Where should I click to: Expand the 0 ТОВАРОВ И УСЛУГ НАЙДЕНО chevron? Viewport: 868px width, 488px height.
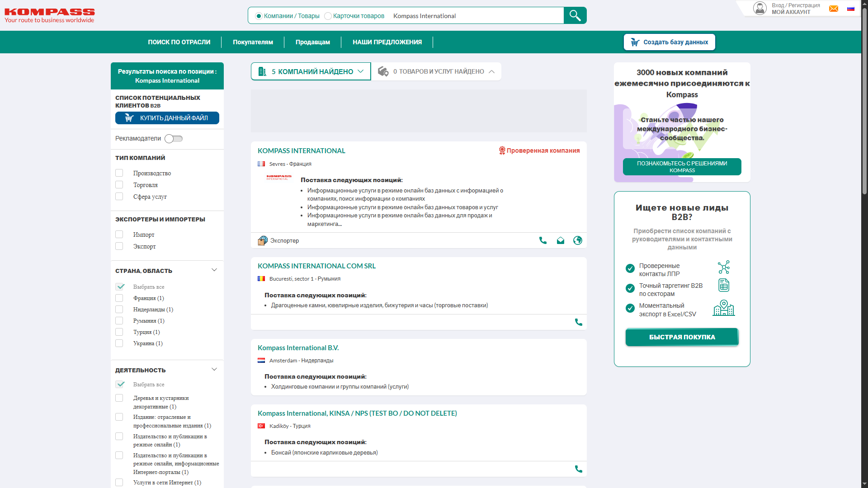(492, 71)
